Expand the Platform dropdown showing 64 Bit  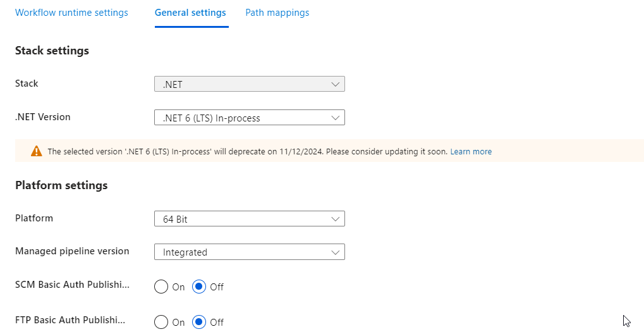point(250,219)
